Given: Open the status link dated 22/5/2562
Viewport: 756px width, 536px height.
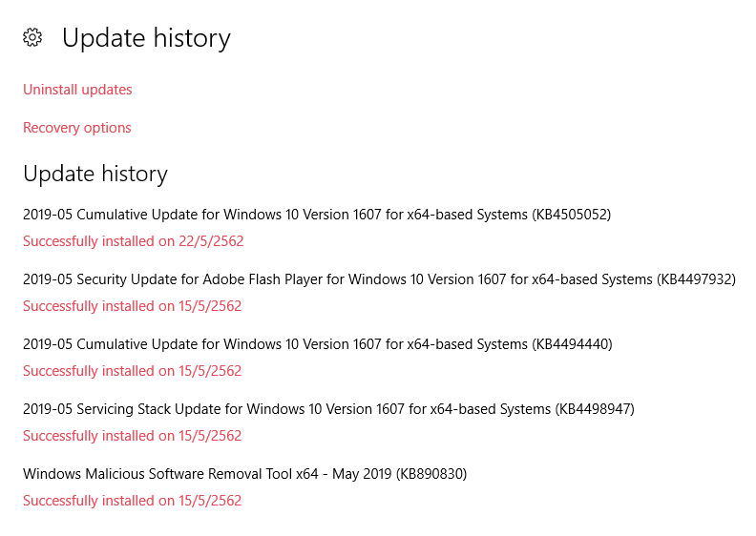Looking at the screenshot, I should coord(134,241).
